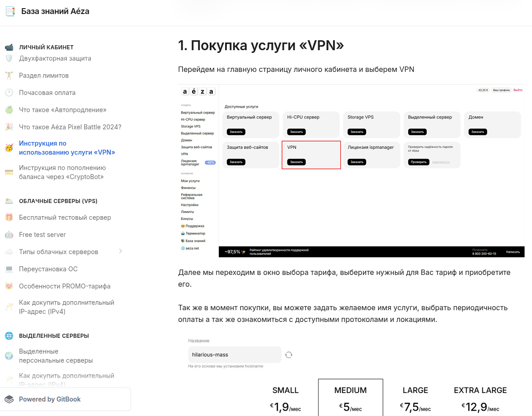Open the Типы облачных серверов page
Screen dimensions: 532x416
[x=58, y=252]
